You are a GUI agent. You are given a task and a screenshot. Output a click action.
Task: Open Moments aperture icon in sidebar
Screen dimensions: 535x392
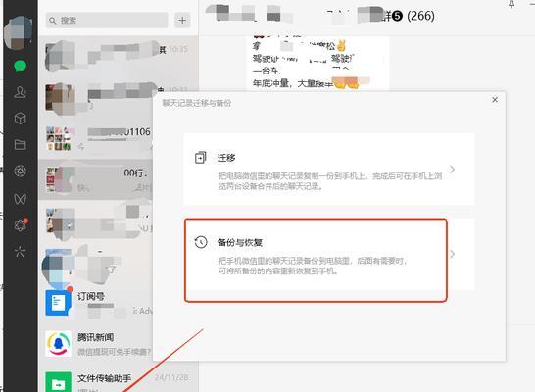coord(21,171)
